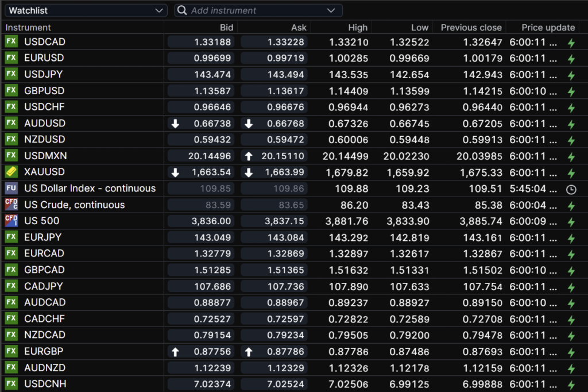Select the GBPUSD instrument row
Image resolution: width=588 pixels, height=392 pixels.
point(44,91)
